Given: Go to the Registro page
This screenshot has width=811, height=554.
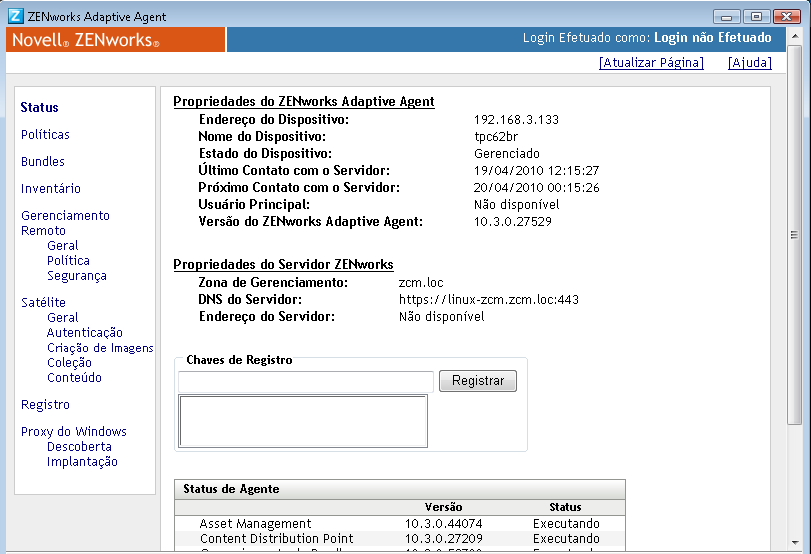Looking at the screenshot, I should tap(45, 405).
